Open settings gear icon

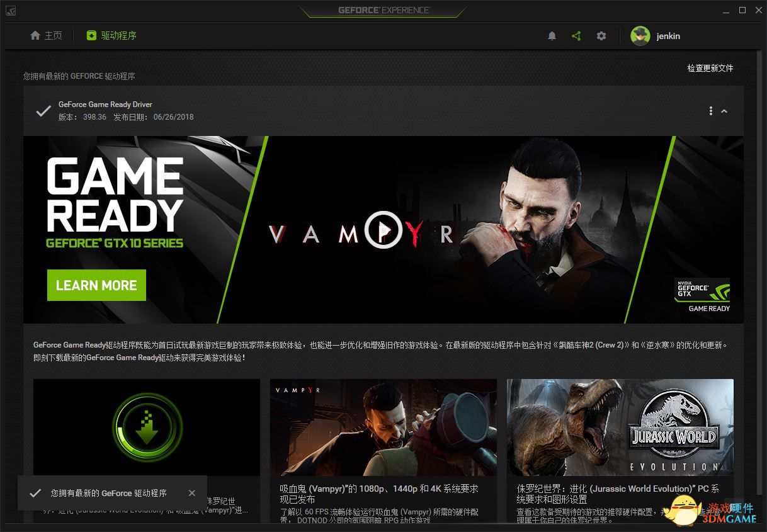click(601, 36)
